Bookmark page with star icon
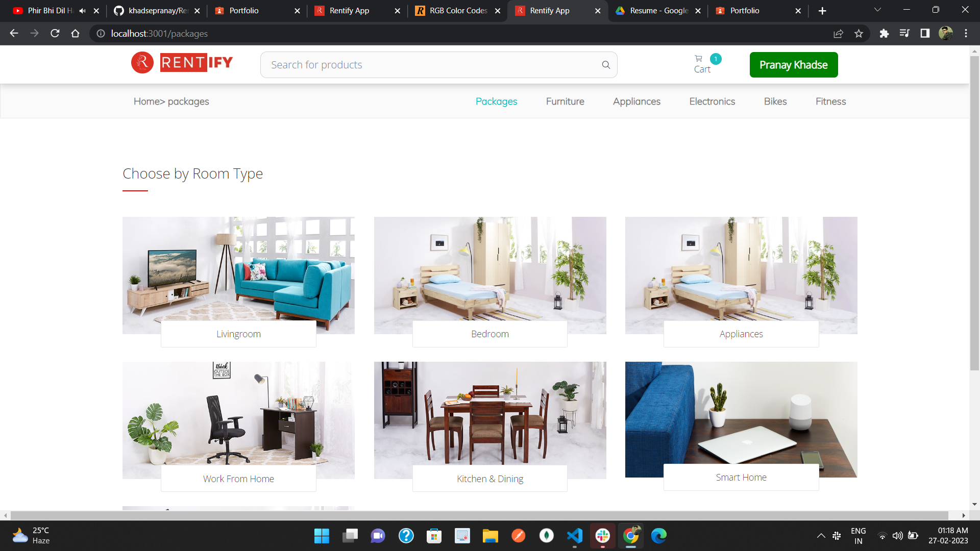 coord(859,34)
